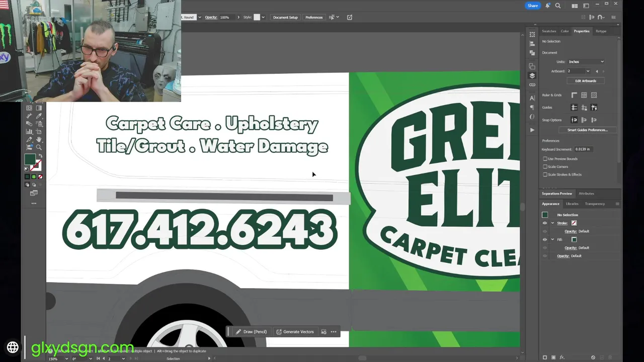The width and height of the screenshot is (644, 362).
Task: Switch to the Transparency tab
Action: [595, 204]
